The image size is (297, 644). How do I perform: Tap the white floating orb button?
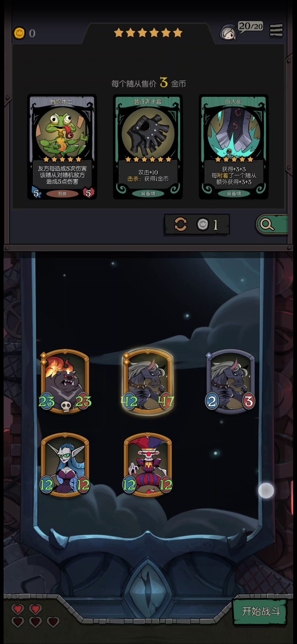tap(266, 490)
